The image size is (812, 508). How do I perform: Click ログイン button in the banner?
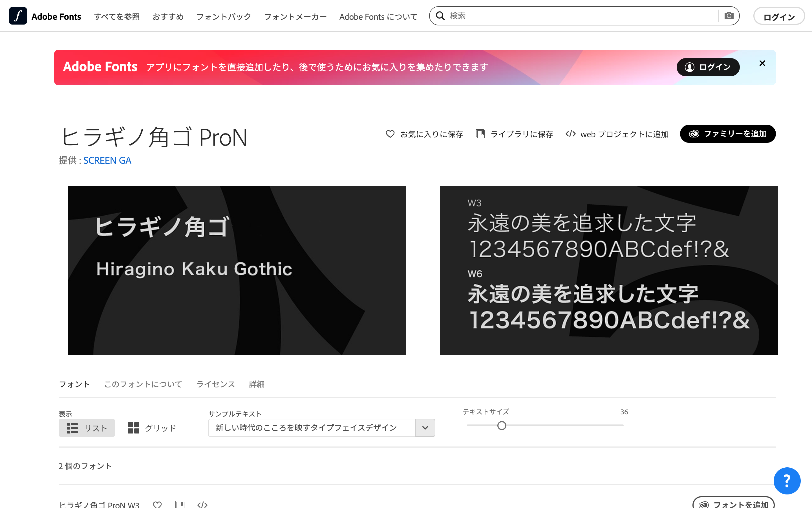coord(708,67)
